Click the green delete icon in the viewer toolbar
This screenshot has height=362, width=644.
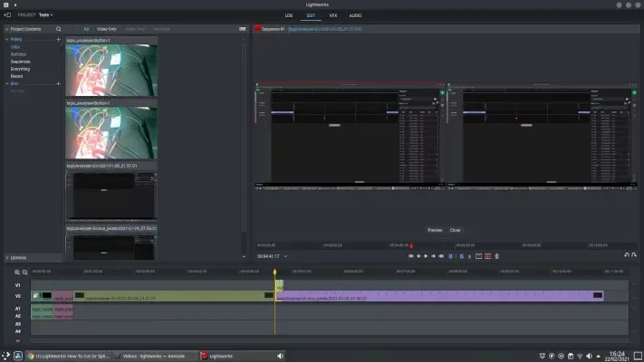[469, 256]
